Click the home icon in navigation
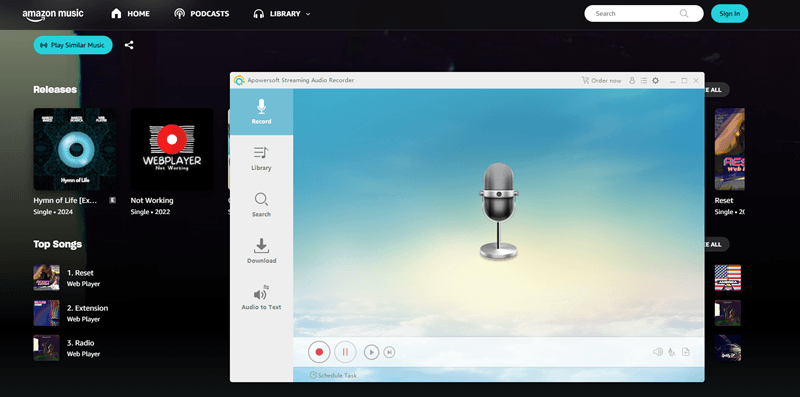The image size is (800, 397). [x=116, y=14]
